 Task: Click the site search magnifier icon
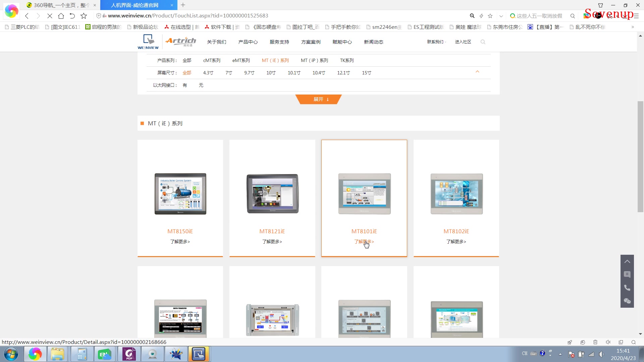483,42
